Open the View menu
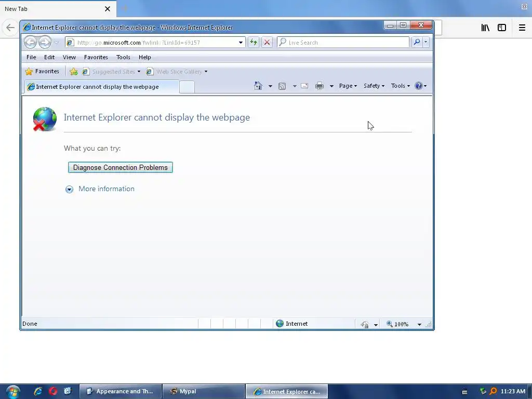Image resolution: width=532 pixels, height=399 pixels. pos(69,57)
